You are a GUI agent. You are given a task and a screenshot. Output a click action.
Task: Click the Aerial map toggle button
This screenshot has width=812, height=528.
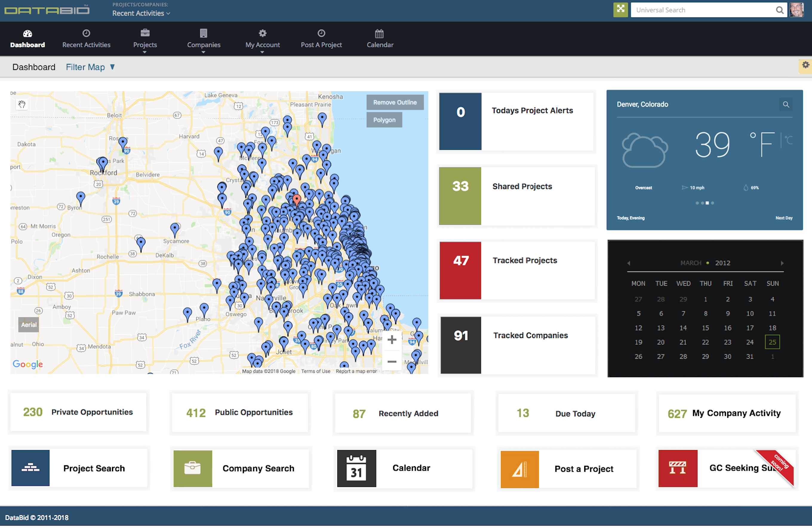click(28, 324)
